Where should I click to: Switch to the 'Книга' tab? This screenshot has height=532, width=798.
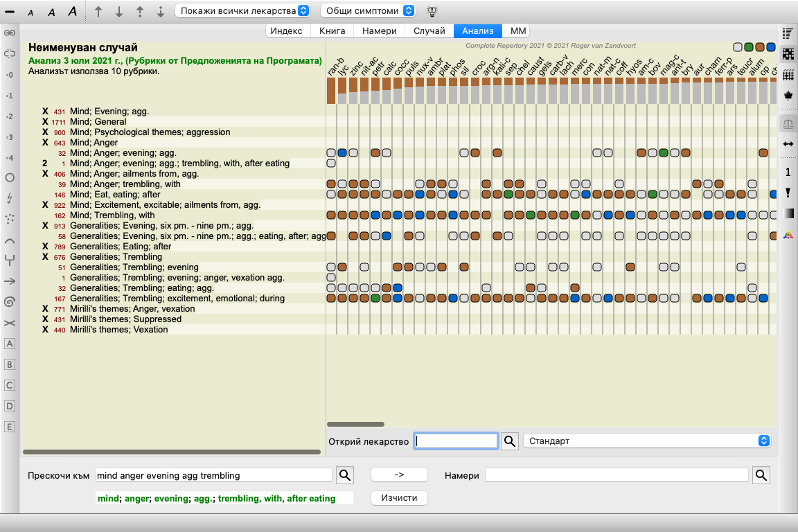point(332,31)
